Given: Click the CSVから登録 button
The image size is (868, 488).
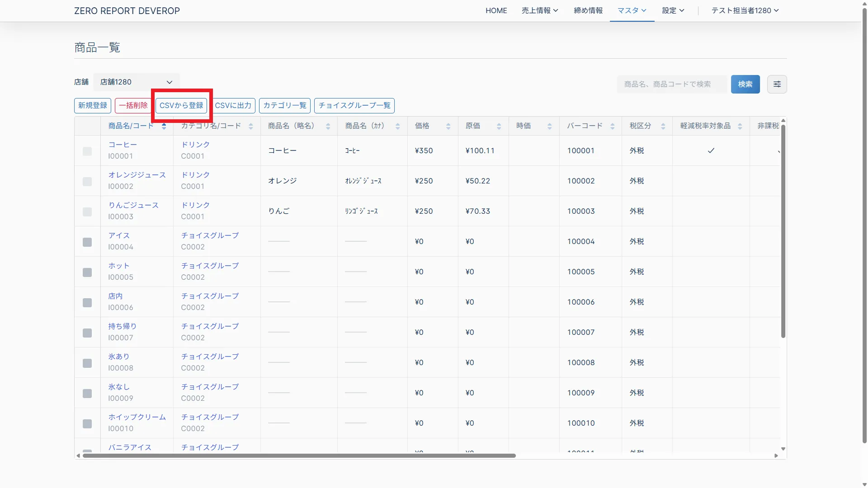Looking at the screenshot, I should pyautogui.click(x=181, y=105).
